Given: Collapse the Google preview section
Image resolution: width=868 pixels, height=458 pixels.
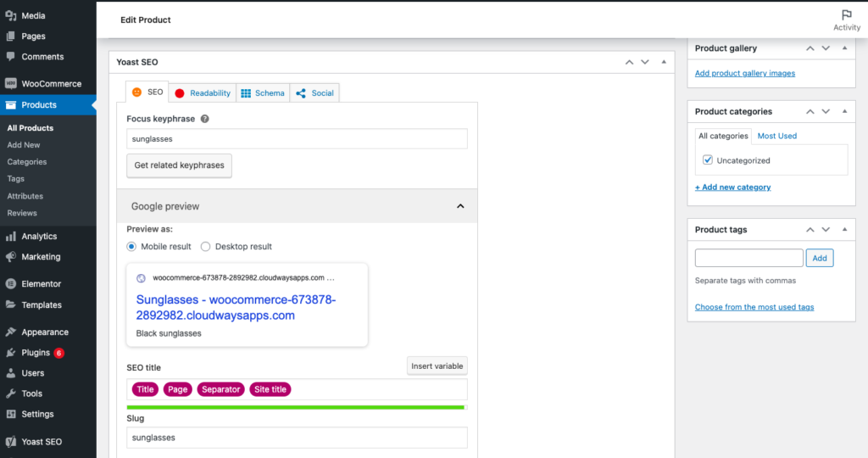Looking at the screenshot, I should click(460, 206).
